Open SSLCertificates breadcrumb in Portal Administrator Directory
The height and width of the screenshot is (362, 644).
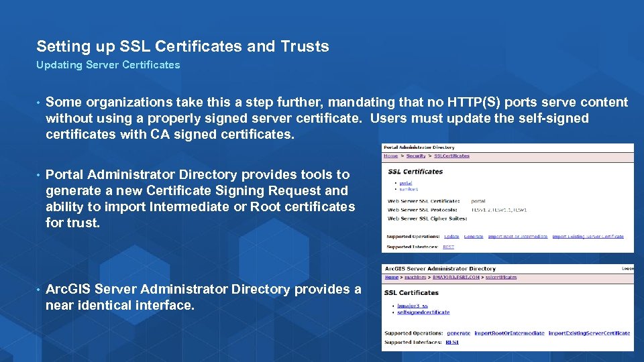point(451,156)
